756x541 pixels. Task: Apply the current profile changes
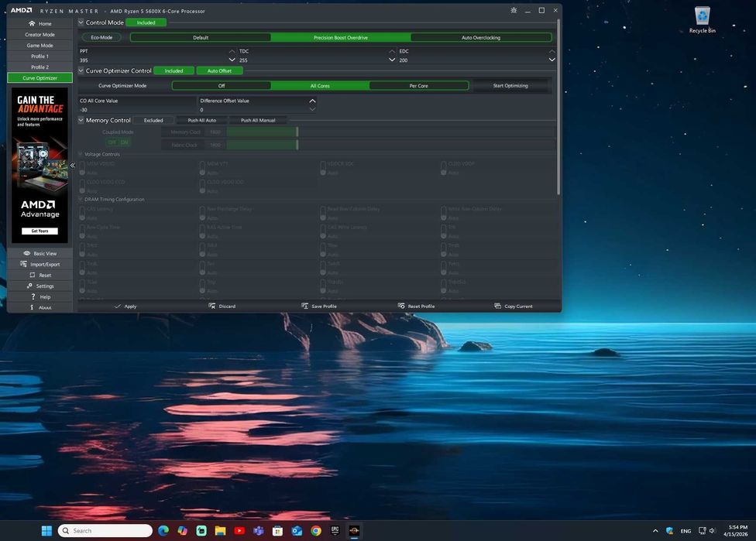125,306
